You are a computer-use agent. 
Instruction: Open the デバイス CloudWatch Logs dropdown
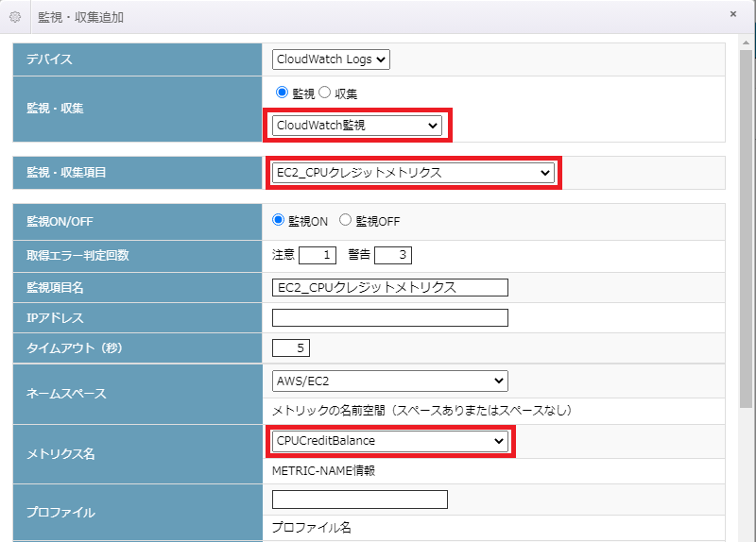pyautogui.click(x=331, y=59)
